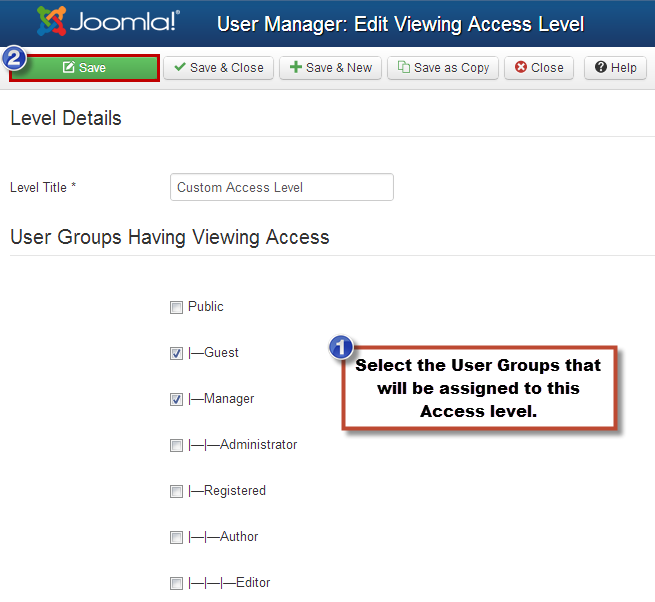655x602 pixels.
Task: Enable the Public group checkbox
Action: point(176,307)
